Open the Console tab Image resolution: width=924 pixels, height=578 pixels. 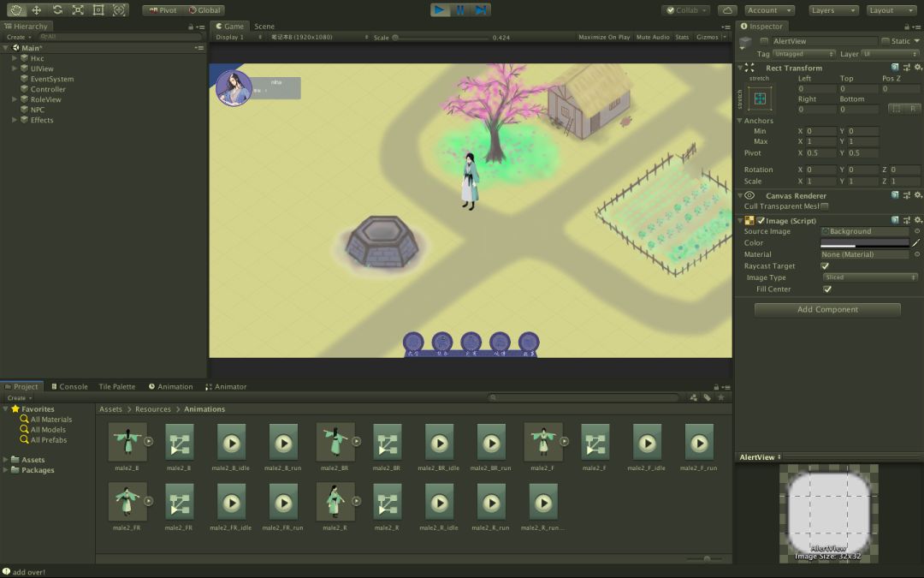point(68,387)
